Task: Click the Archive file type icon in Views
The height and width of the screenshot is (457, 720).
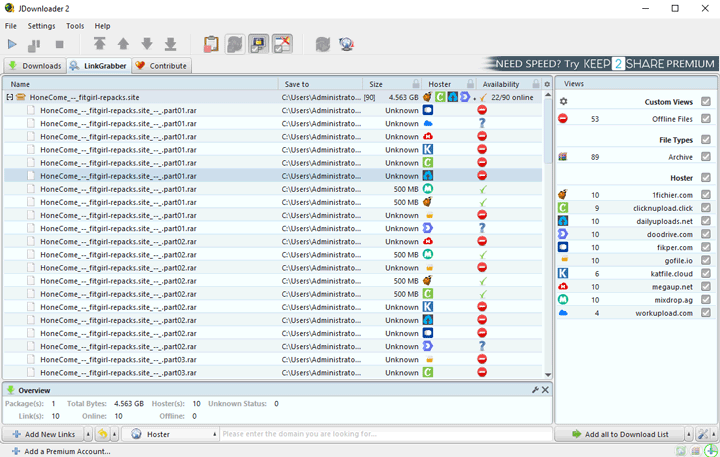Action: (x=562, y=157)
